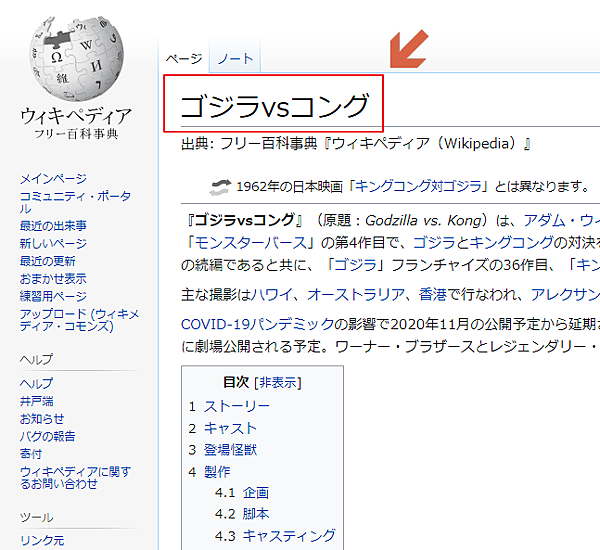Click the article title ゴジラvsコング
The height and width of the screenshot is (550, 600).
pyautogui.click(x=274, y=106)
